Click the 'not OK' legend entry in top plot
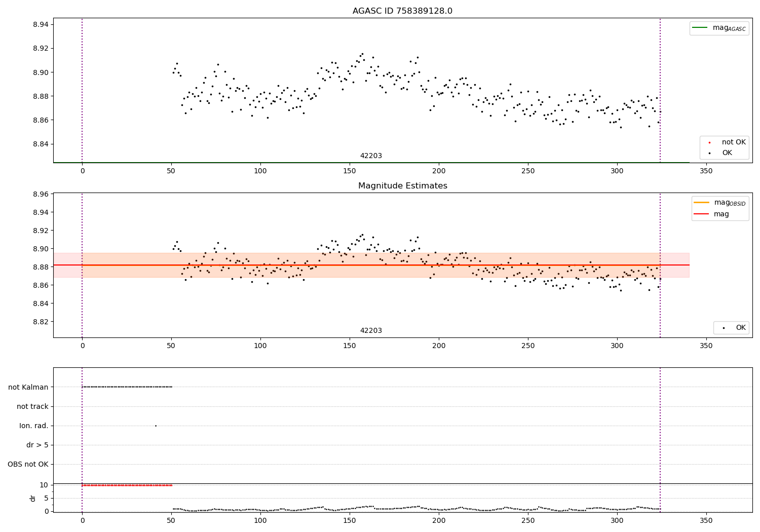The height and width of the screenshot is (532, 760). (726, 142)
